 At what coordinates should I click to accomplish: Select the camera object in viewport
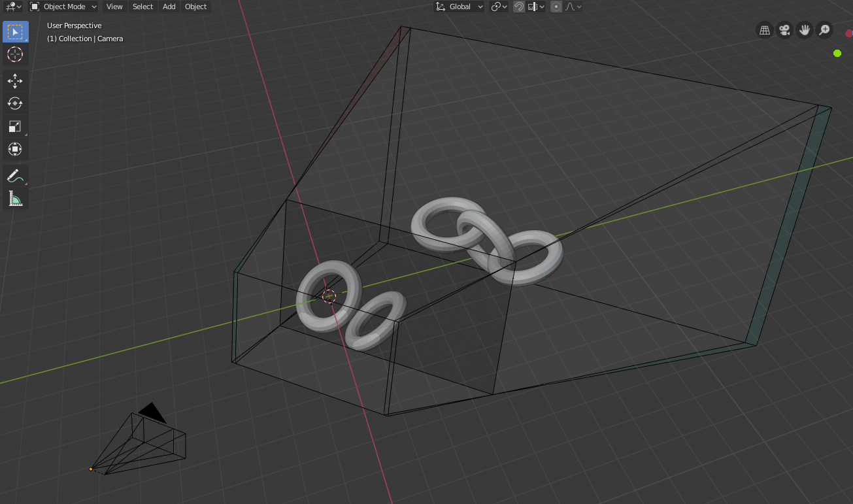[x=139, y=439]
